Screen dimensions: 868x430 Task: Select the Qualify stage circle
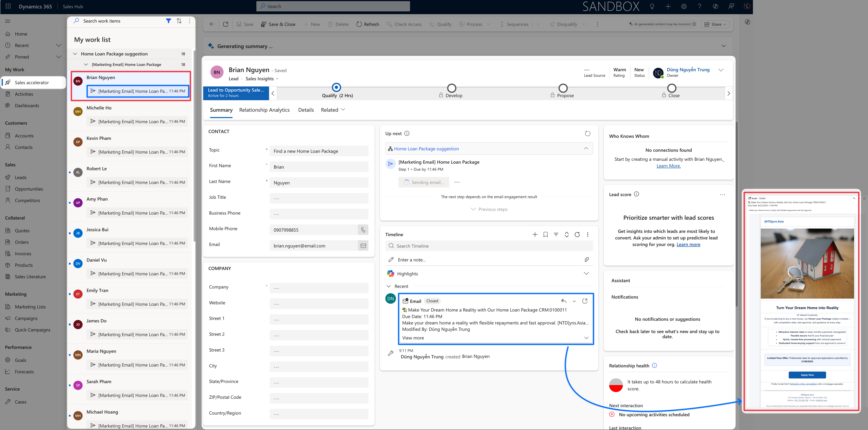point(336,87)
